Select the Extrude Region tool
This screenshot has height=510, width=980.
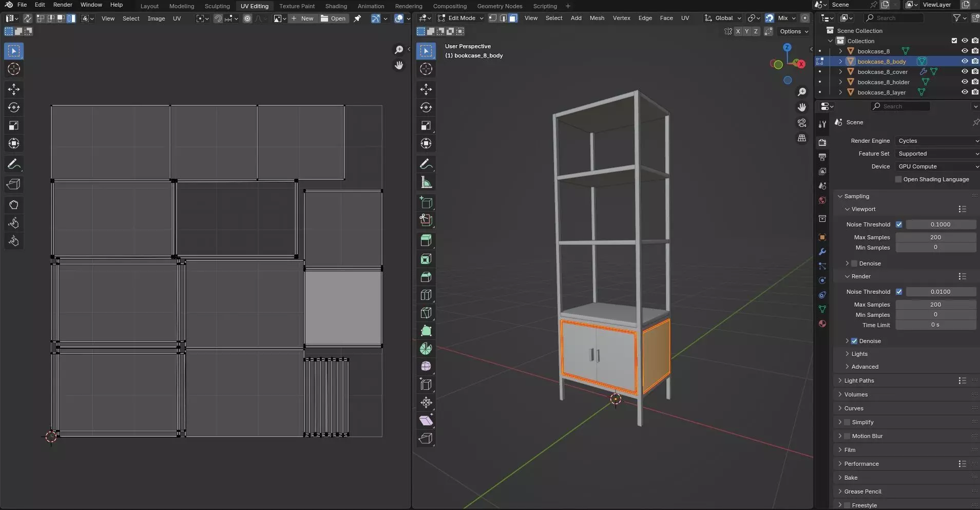(x=426, y=241)
